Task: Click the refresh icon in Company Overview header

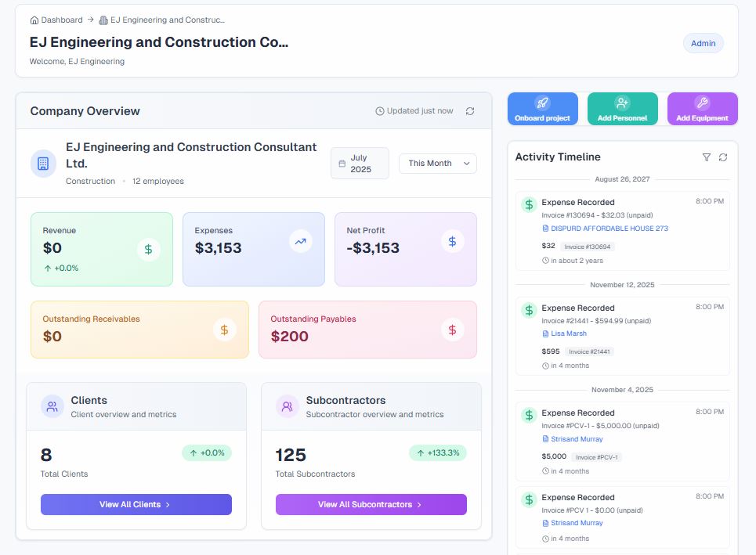Action: [x=469, y=111]
